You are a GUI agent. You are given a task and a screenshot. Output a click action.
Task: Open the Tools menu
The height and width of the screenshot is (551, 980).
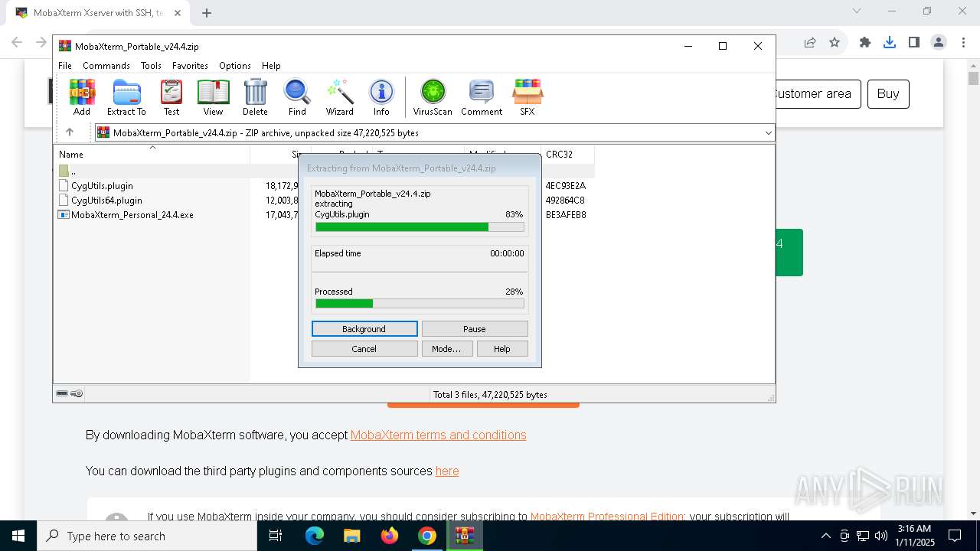151,66
